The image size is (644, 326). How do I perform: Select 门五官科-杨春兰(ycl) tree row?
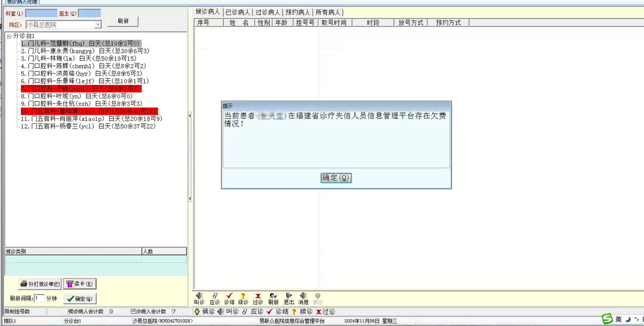coord(88,126)
